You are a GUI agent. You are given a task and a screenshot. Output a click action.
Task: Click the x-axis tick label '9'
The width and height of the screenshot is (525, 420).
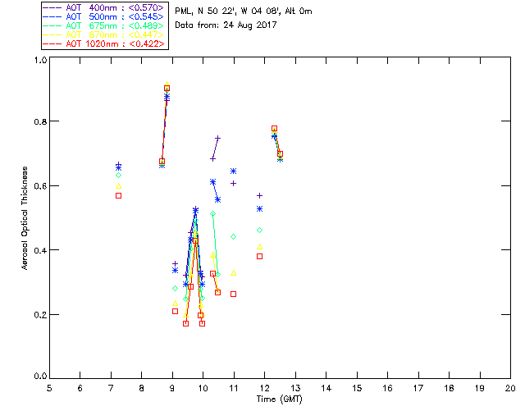tap(172, 388)
